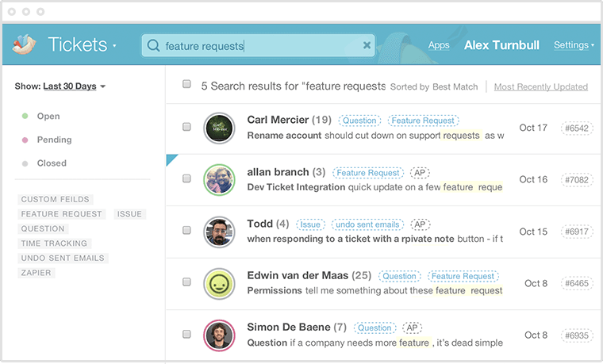Sort by Most Recently Updated
Screen dimensions: 603x364
[x=540, y=86]
